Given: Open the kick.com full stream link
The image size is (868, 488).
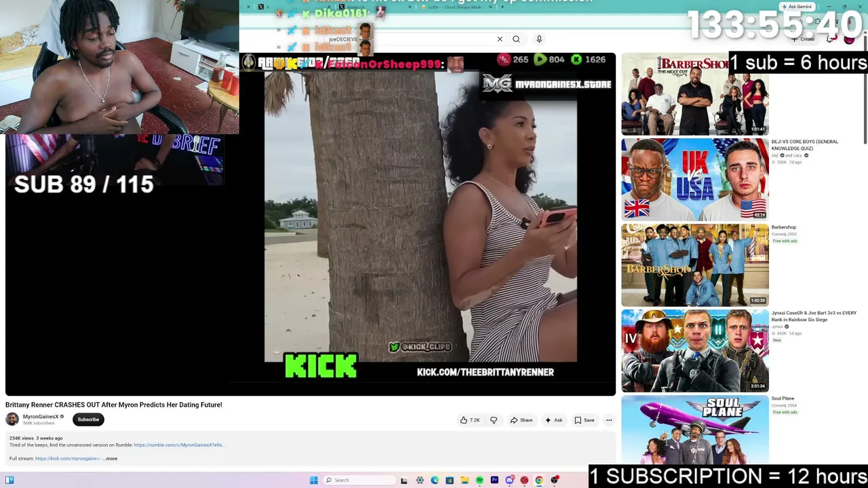Looking at the screenshot, I should [68, 459].
